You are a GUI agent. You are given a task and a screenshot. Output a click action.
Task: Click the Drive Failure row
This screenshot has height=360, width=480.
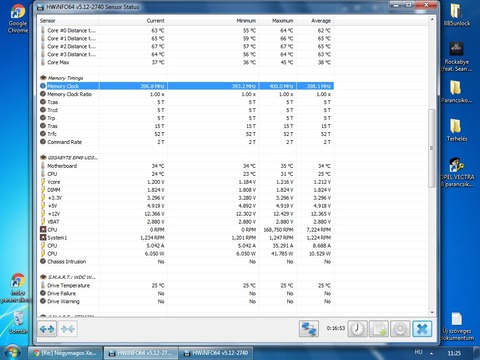(x=186, y=293)
